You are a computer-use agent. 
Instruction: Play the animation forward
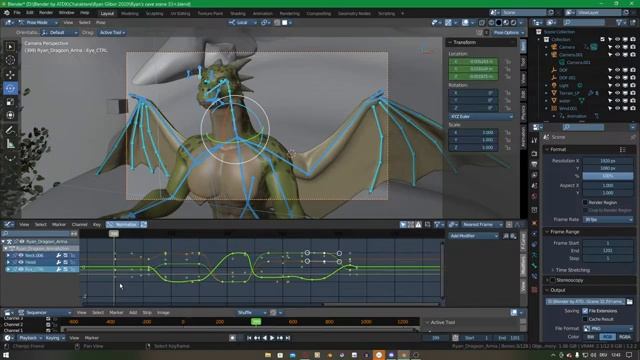tap(272, 338)
